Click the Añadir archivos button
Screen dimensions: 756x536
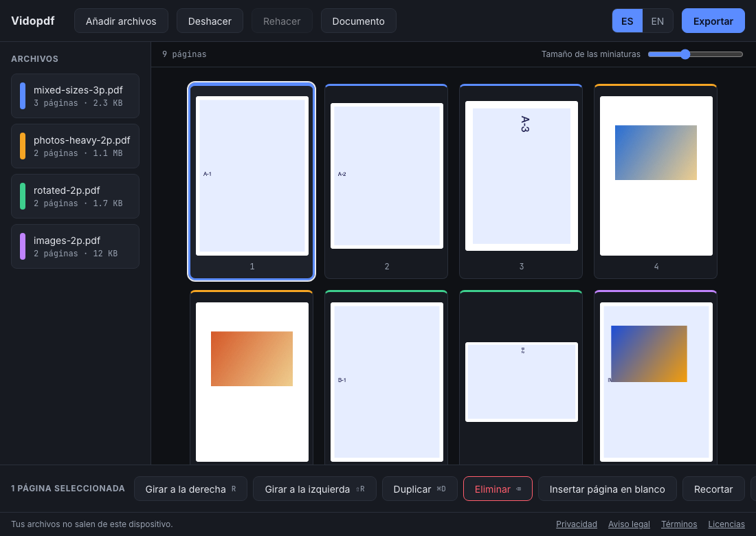click(121, 21)
